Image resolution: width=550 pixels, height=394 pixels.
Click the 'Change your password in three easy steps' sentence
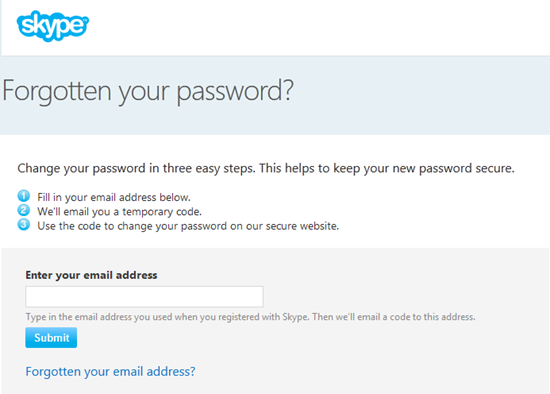click(137, 168)
